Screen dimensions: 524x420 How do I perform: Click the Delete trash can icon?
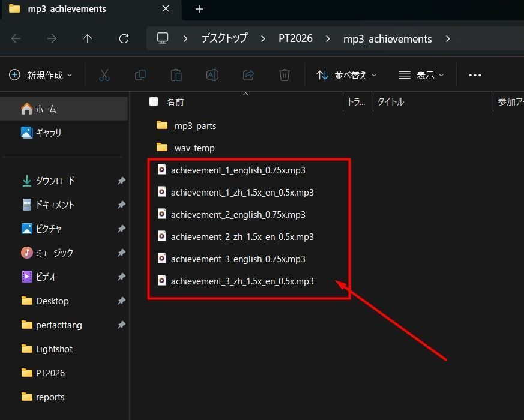[x=285, y=75]
